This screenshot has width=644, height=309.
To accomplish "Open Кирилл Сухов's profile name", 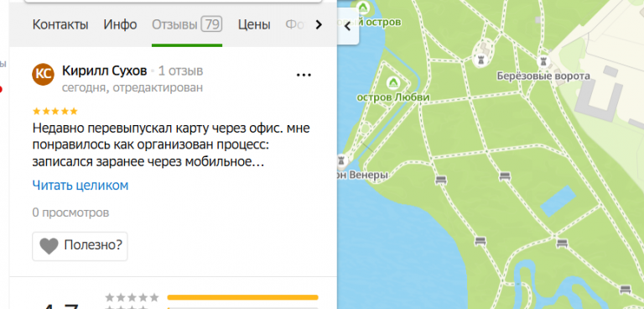I will click(104, 71).
